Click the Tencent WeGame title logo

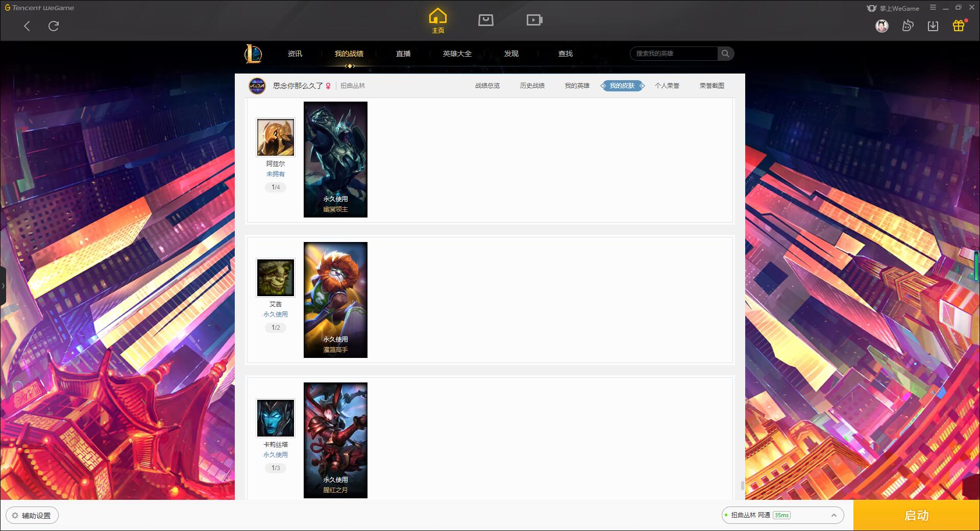39,8
